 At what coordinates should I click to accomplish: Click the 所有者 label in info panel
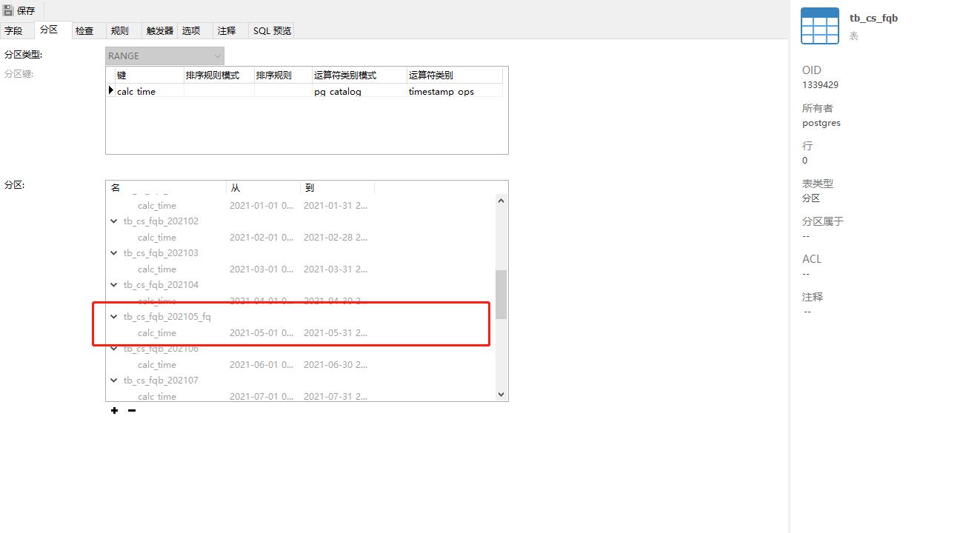pyautogui.click(x=818, y=108)
